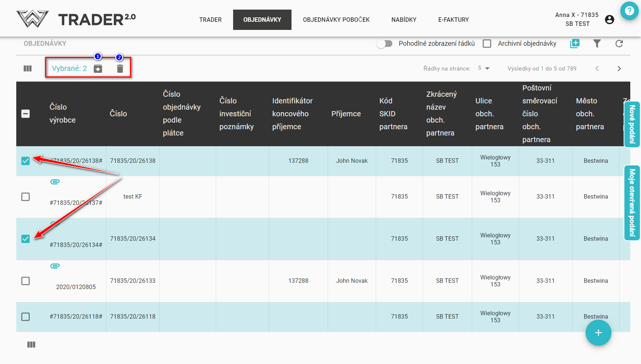The height and width of the screenshot is (364, 641).
Task: Open Nové podání side panel
Action: click(x=632, y=124)
